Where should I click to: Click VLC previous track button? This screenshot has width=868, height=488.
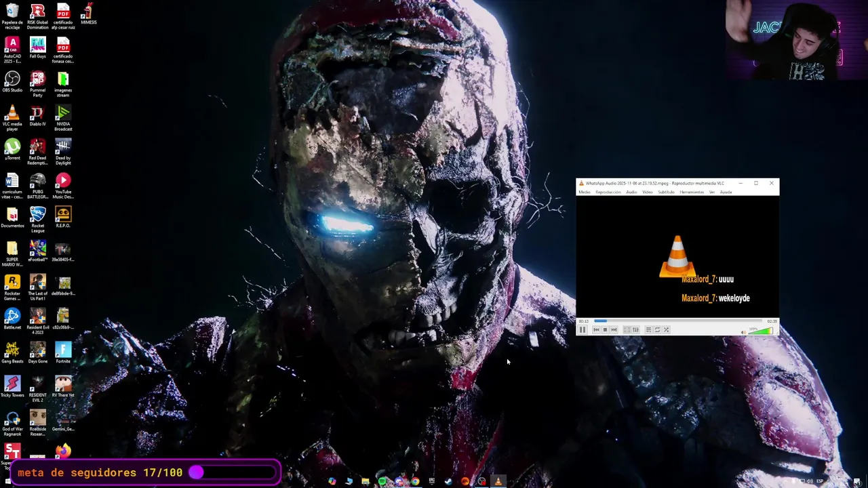[x=596, y=330]
